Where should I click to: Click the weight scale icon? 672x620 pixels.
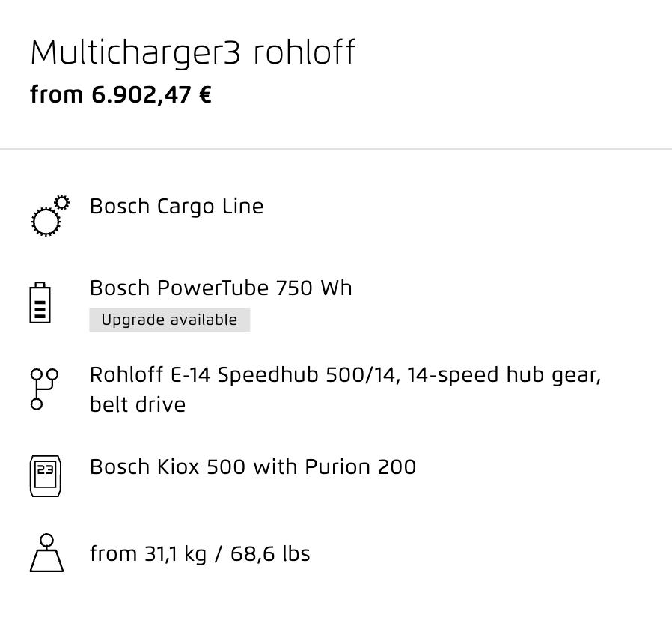[46, 553]
